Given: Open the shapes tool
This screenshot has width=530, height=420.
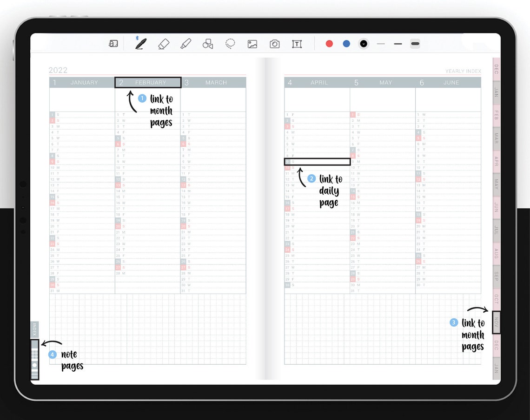Looking at the screenshot, I should (207, 43).
